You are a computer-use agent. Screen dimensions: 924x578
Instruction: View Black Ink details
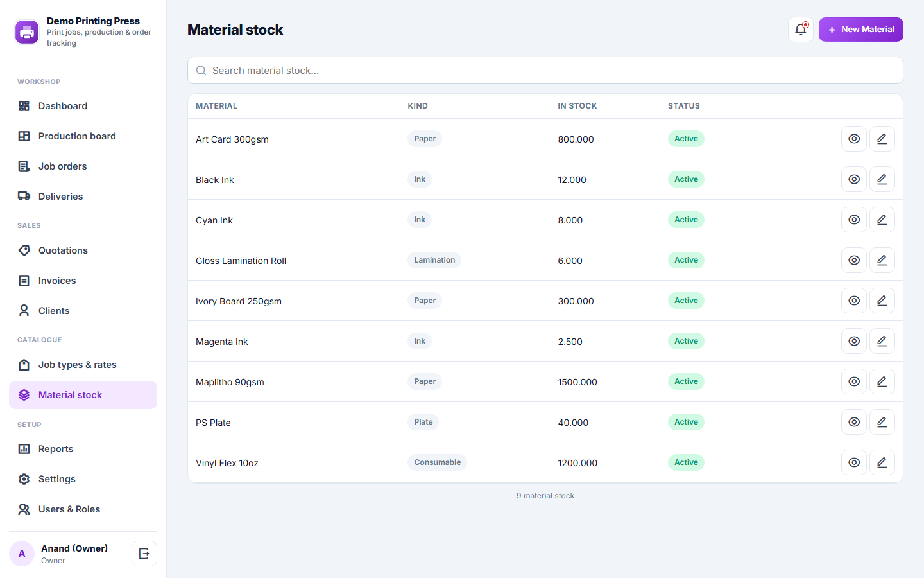(854, 179)
